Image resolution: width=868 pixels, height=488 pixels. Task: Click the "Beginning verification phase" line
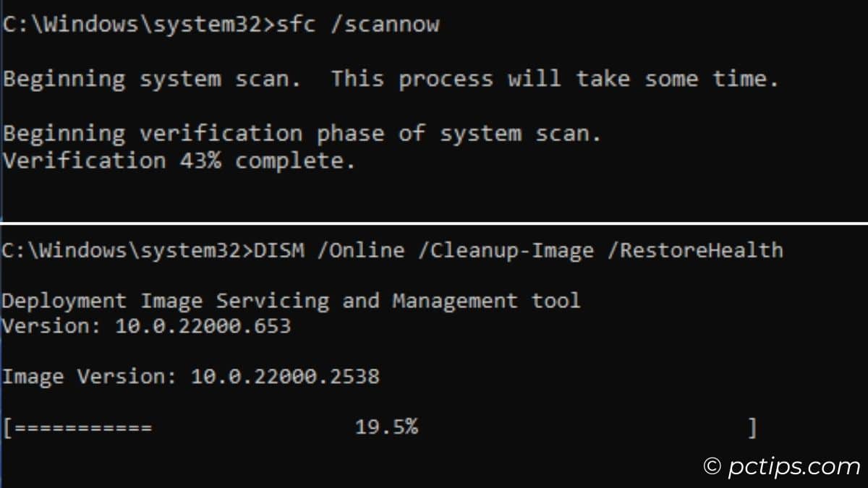pyautogui.click(x=302, y=134)
